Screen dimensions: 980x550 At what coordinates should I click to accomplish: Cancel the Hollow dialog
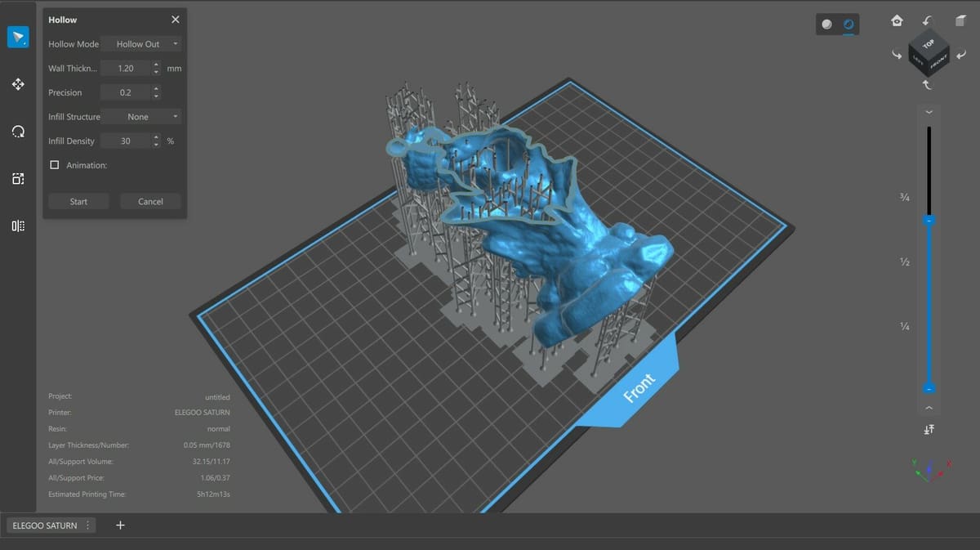coord(150,202)
